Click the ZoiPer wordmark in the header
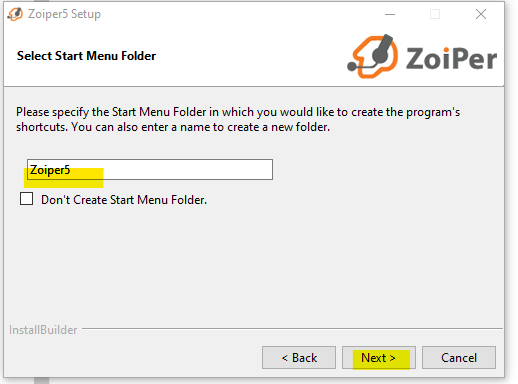 451,58
